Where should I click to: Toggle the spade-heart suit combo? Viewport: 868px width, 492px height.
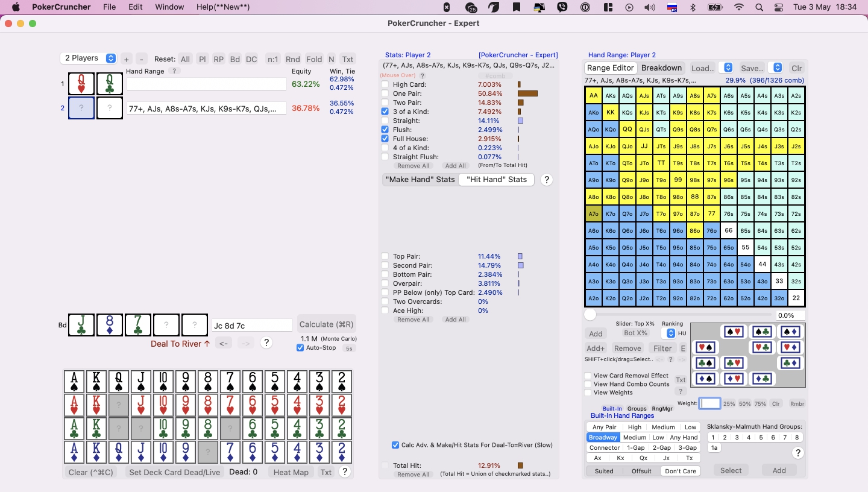click(x=733, y=332)
